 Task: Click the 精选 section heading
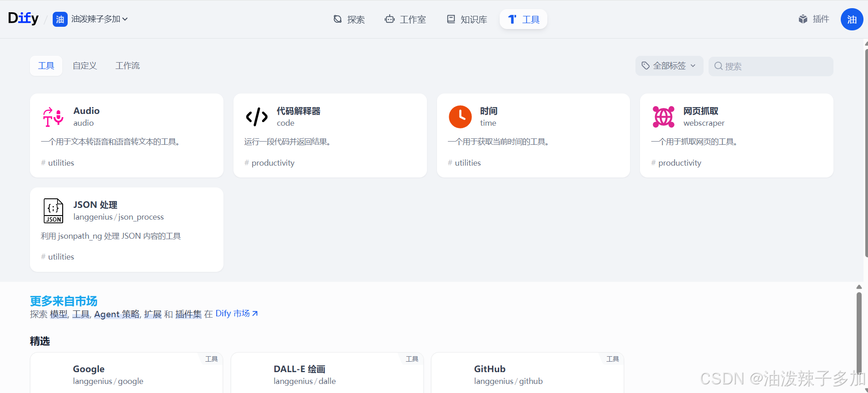40,341
